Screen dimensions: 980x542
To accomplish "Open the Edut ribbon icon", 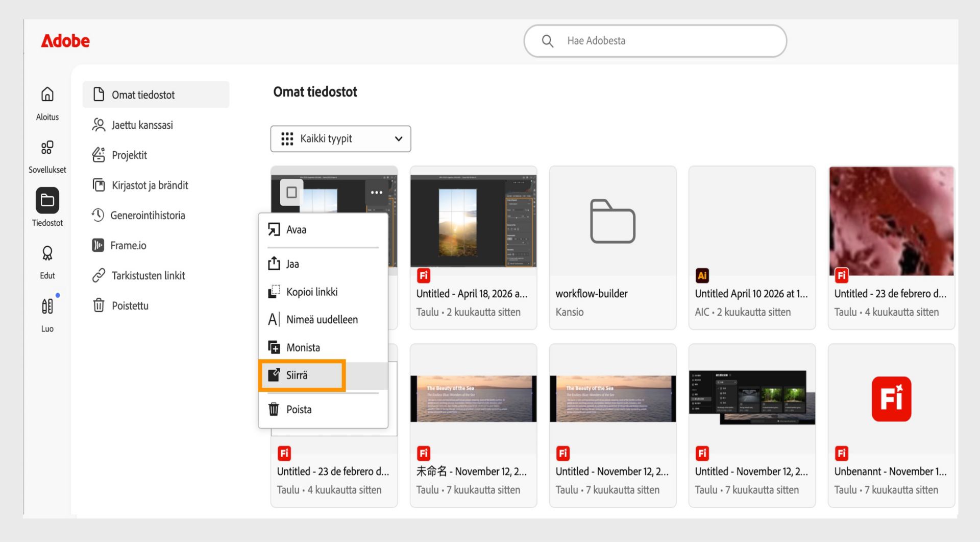I will click(x=47, y=253).
